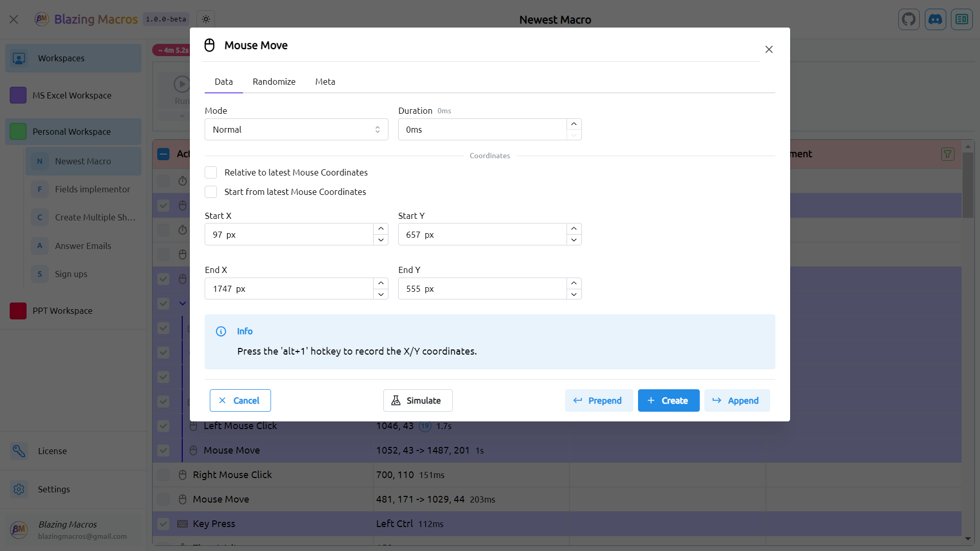The image size is (980, 551).
Task: Increase End Y with up arrow
Action: pyautogui.click(x=574, y=283)
